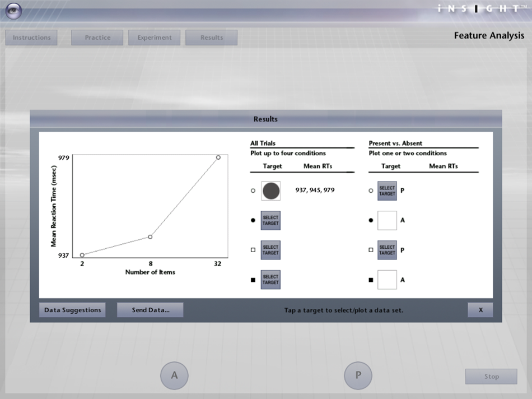This screenshot has height=399, width=532.
Task: Click the filled circle marker in Present vs. Absent
Action: coord(371,220)
